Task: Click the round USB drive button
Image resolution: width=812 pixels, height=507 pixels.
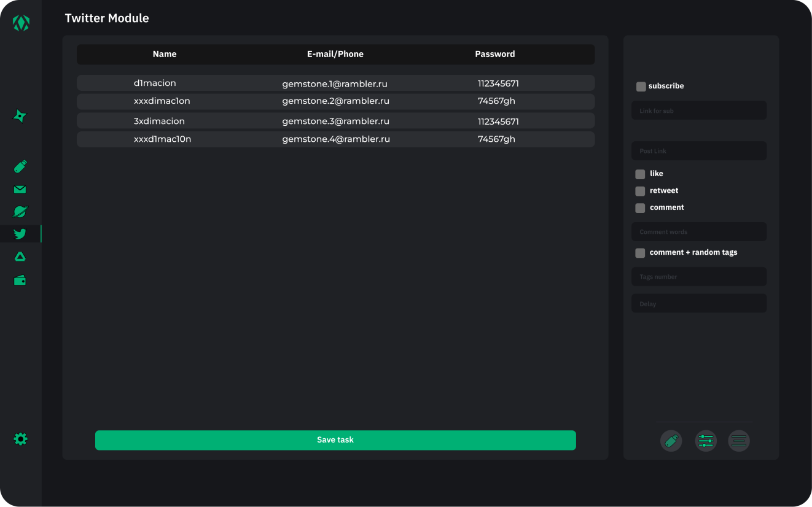Action: 671,441
